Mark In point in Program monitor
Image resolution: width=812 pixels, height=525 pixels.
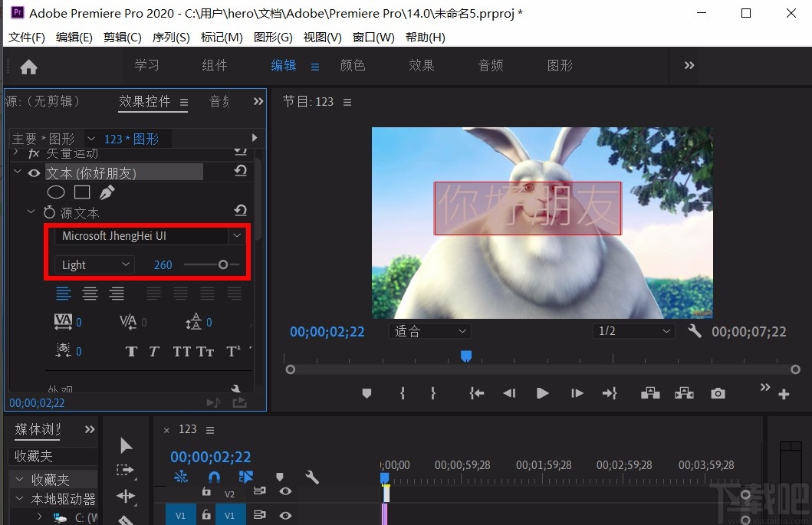point(403,393)
